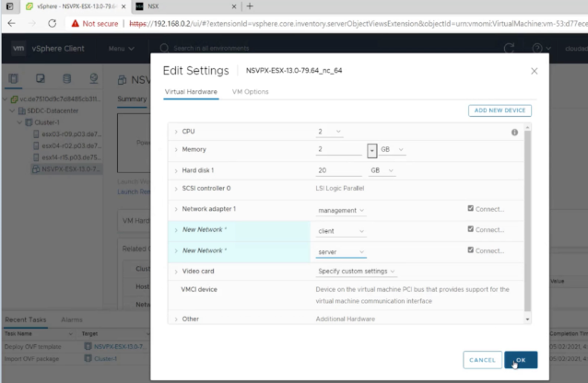Expand the CPU settings row
The height and width of the screenshot is (383, 588).
coord(176,132)
